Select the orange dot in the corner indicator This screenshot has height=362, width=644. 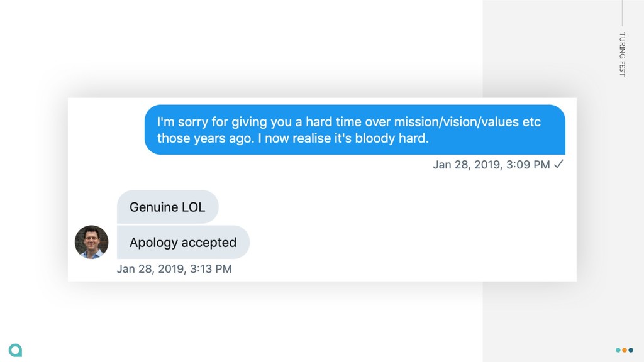625,350
